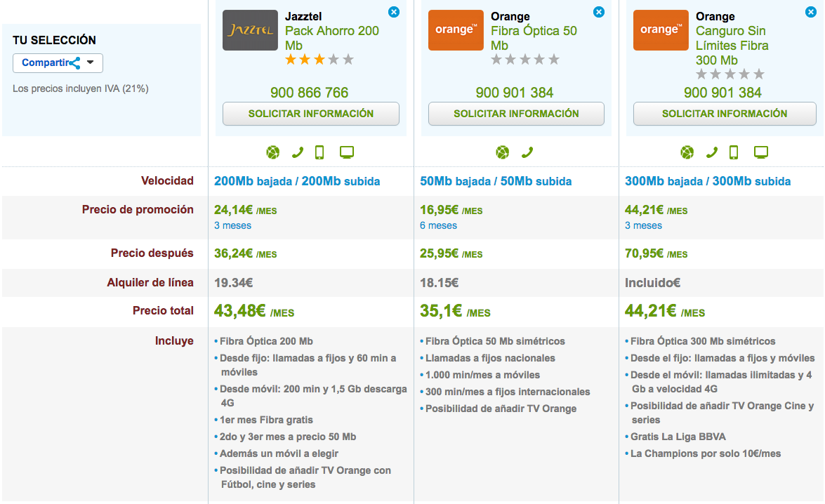Click Jazztel internet globe icon
This screenshot has width=825, height=504.
point(273,152)
